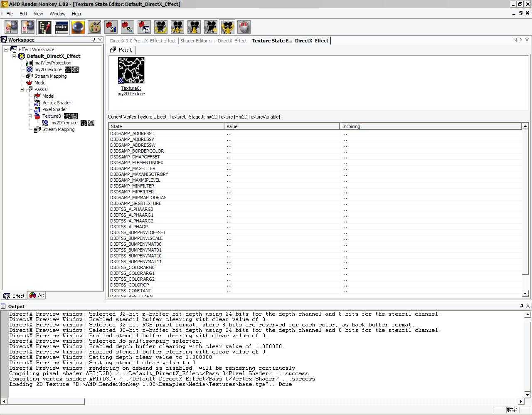Click the mouse icon in the toolbar
The width and height of the screenshot is (532, 415).
pyautogui.click(x=244, y=27)
